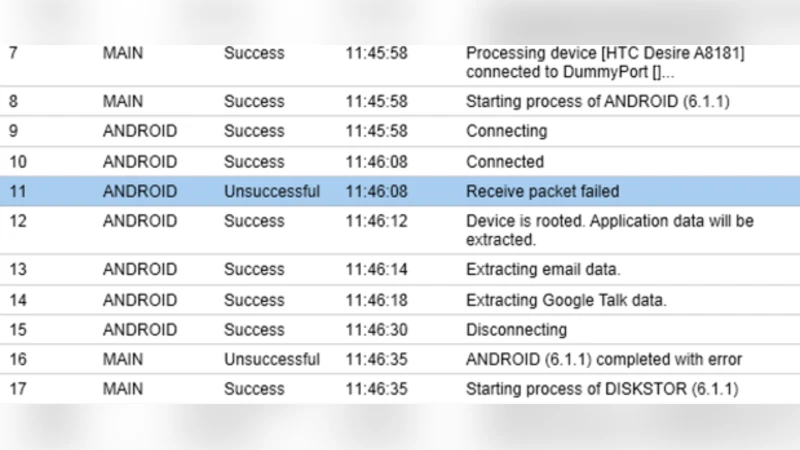The image size is (800, 450).
Task: Click the "Unsuccessful" status in row 11
Action: click(x=272, y=191)
